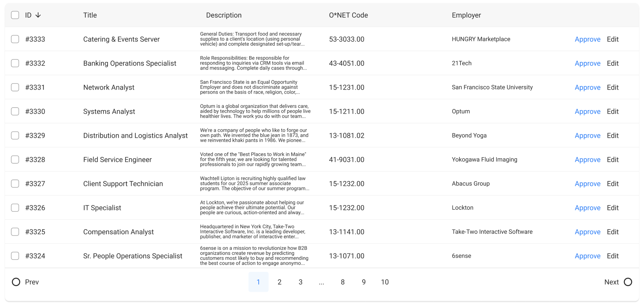Go to page 2
The height and width of the screenshot is (308, 644).
(280, 282)
